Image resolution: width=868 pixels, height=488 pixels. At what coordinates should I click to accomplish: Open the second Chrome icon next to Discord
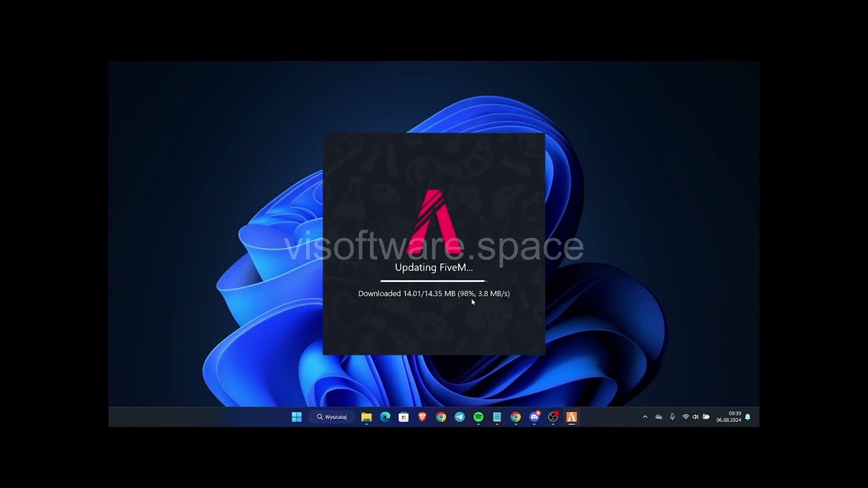pyautogui.click(x=515, y=417)
